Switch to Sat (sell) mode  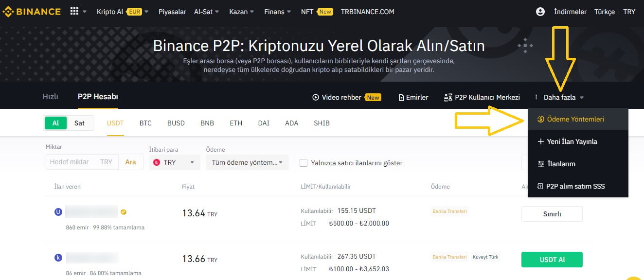click(79, 123)
